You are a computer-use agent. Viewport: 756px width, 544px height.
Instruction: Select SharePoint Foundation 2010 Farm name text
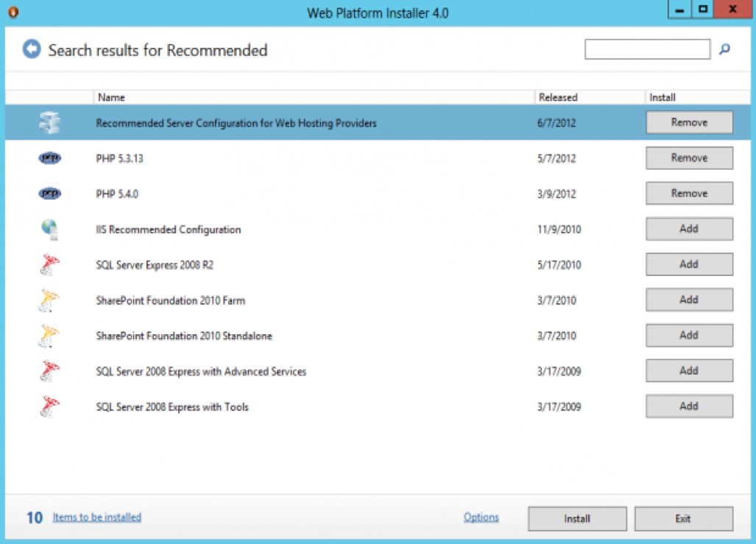coord(171,300)
